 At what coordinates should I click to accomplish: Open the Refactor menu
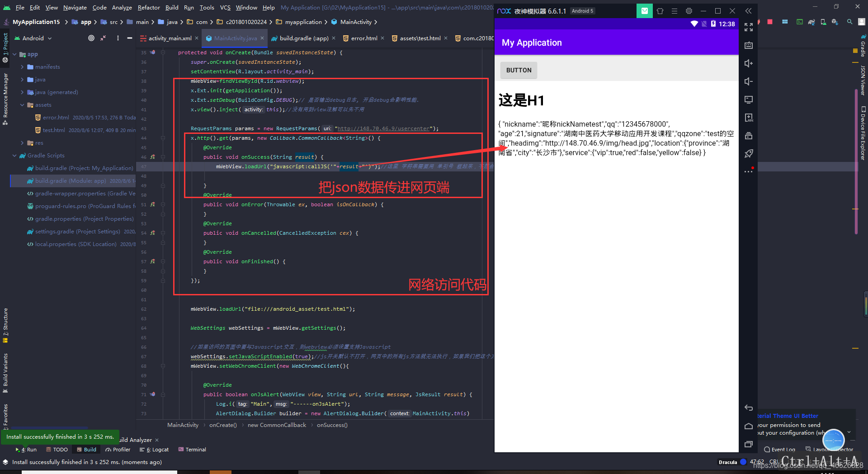149,7
